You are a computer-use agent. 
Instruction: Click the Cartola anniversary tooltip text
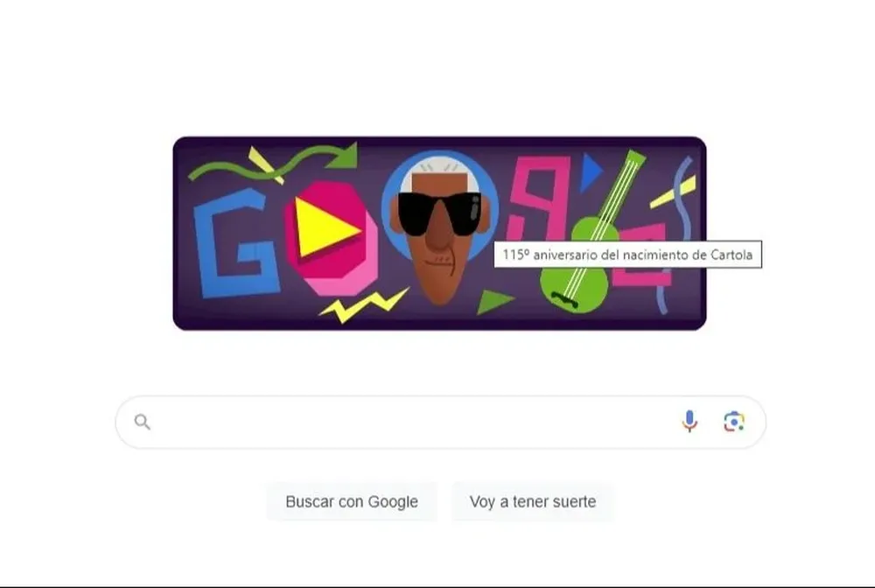627,255
